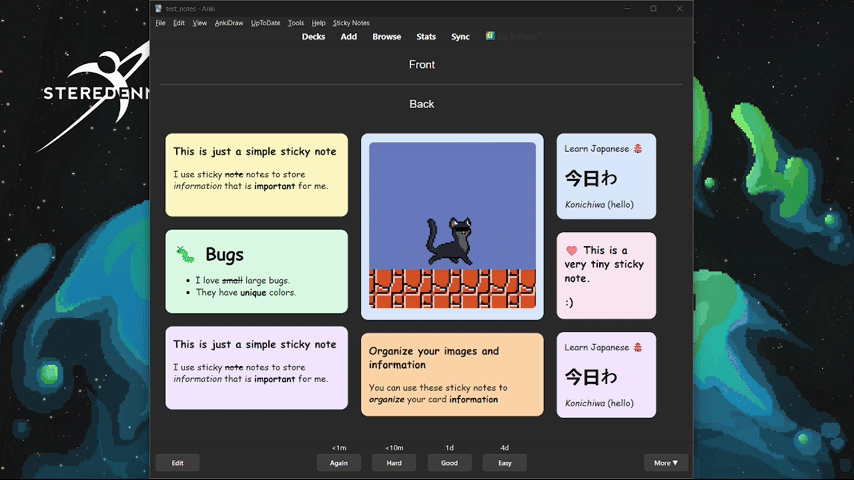Minimize the Anki window
854x480 pixels.
627,9
